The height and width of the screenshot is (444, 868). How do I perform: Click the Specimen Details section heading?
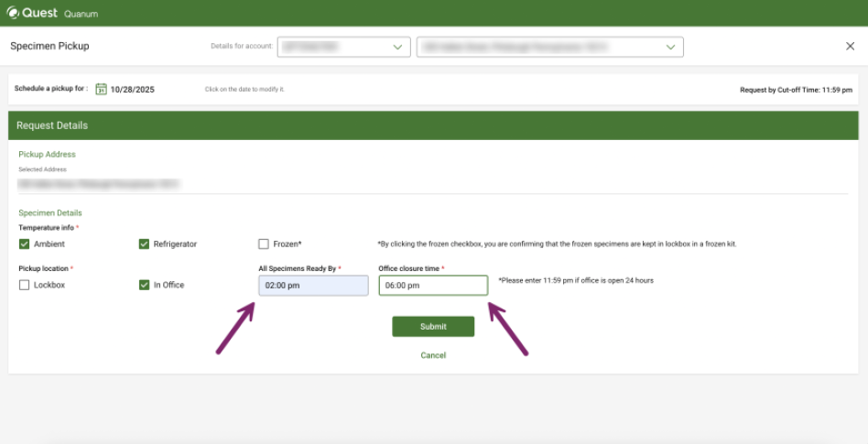pyautogui.click(x=50, y=213)
